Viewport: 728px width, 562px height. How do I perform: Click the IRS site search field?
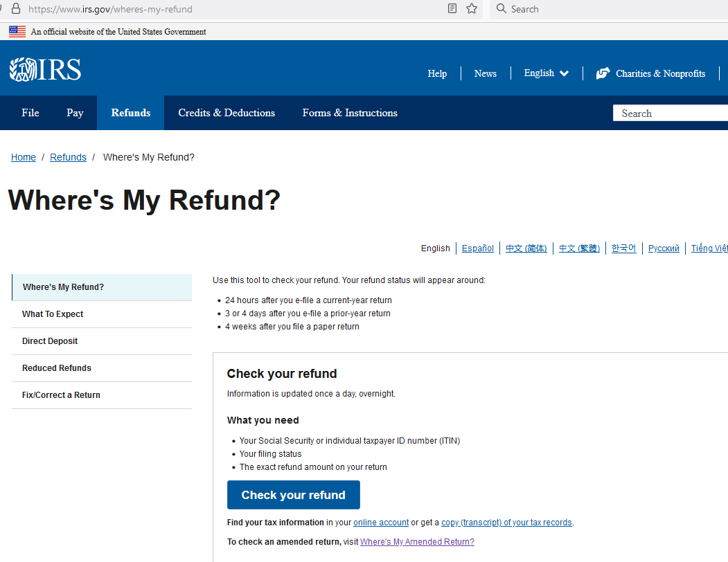669,114
